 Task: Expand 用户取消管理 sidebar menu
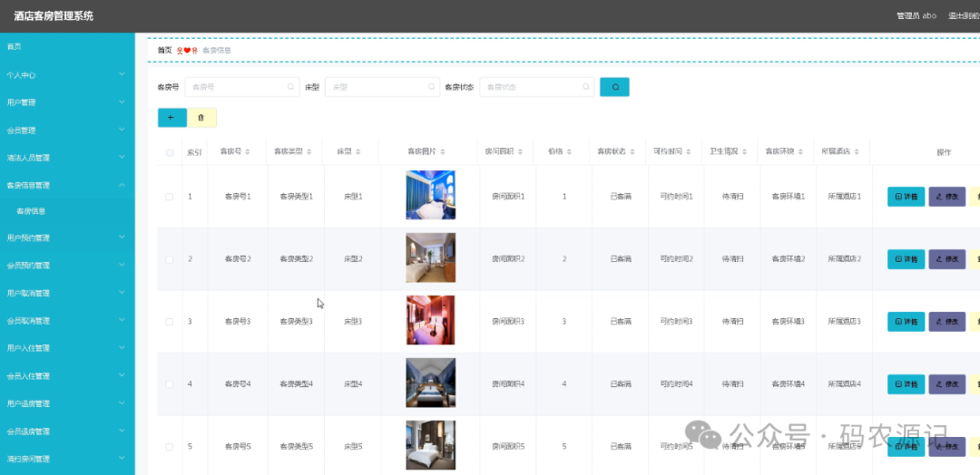(x=67, y=293)
